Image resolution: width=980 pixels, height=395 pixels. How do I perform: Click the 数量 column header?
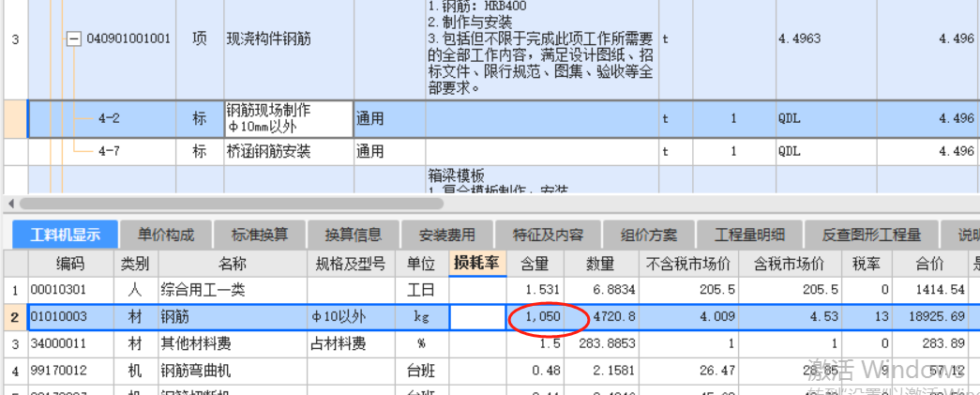pos(600,265)
